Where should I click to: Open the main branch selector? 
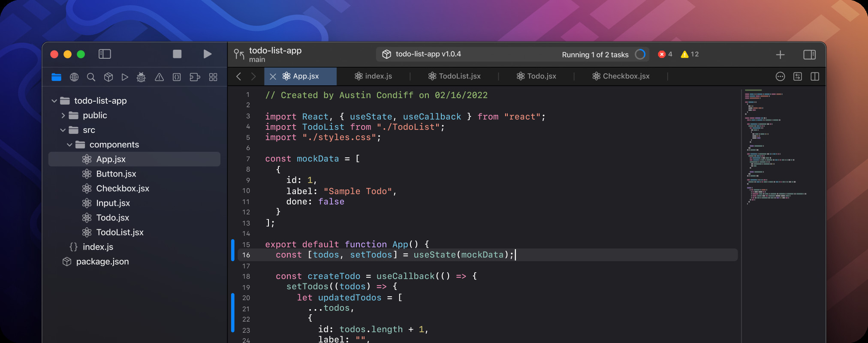pos(257,60)
